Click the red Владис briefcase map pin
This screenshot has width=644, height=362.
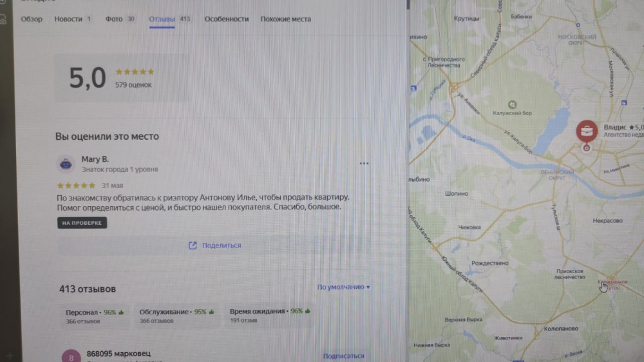click(x=587, y=131)
